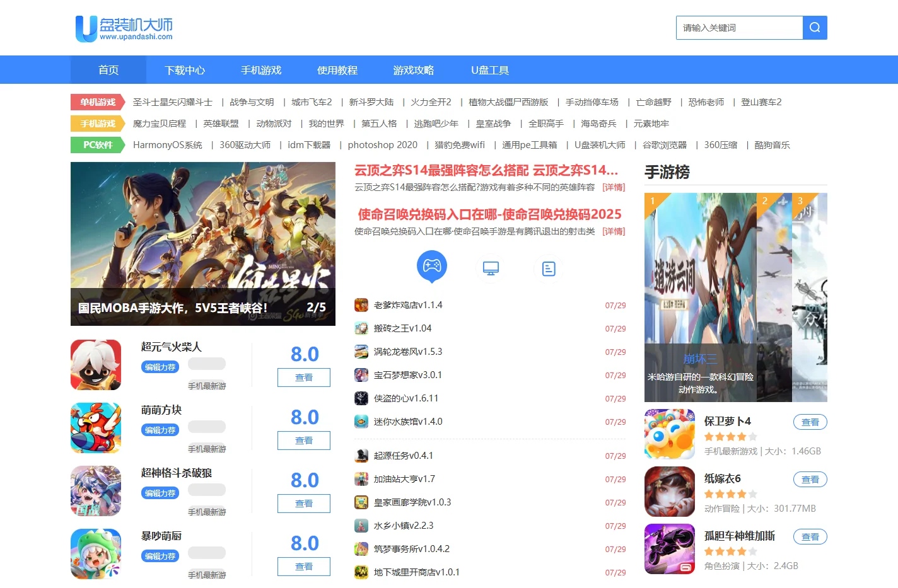Click the 孤胆车神维加斯 game icon
898x588 pixels.
click(x=670, y=549)
